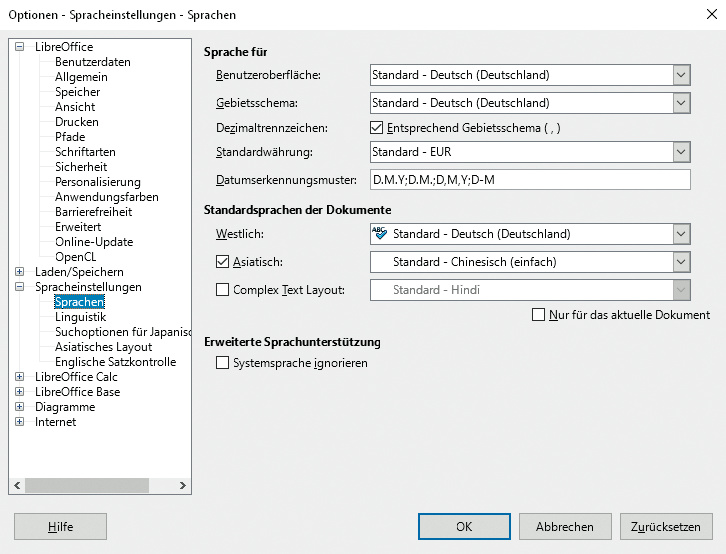Toggle Entsprechend Gebietsschema decimal separator checkbox
The width and height of the screenshot is (726, 554).
[x=376, y=128]
